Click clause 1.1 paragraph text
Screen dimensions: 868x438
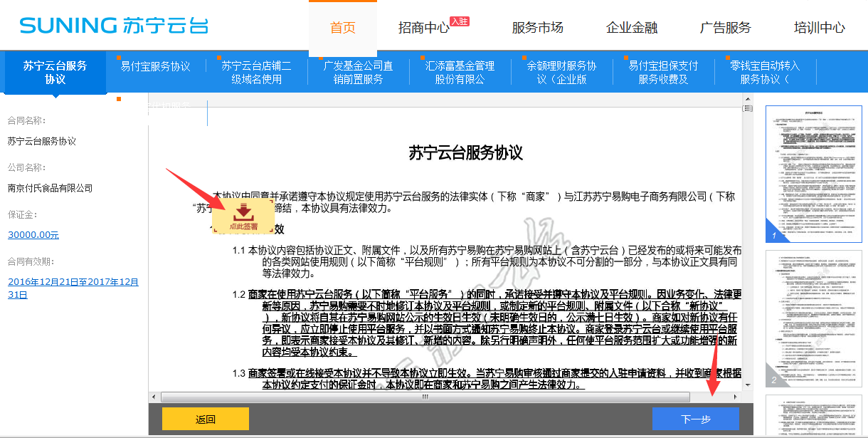coord(487,261)
